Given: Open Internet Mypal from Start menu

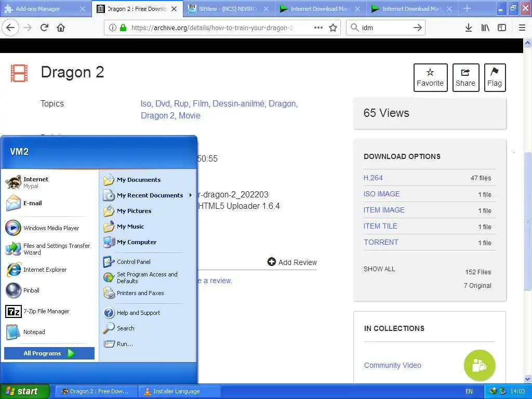Looking at the screenshot, I should [x=49, y=182].
